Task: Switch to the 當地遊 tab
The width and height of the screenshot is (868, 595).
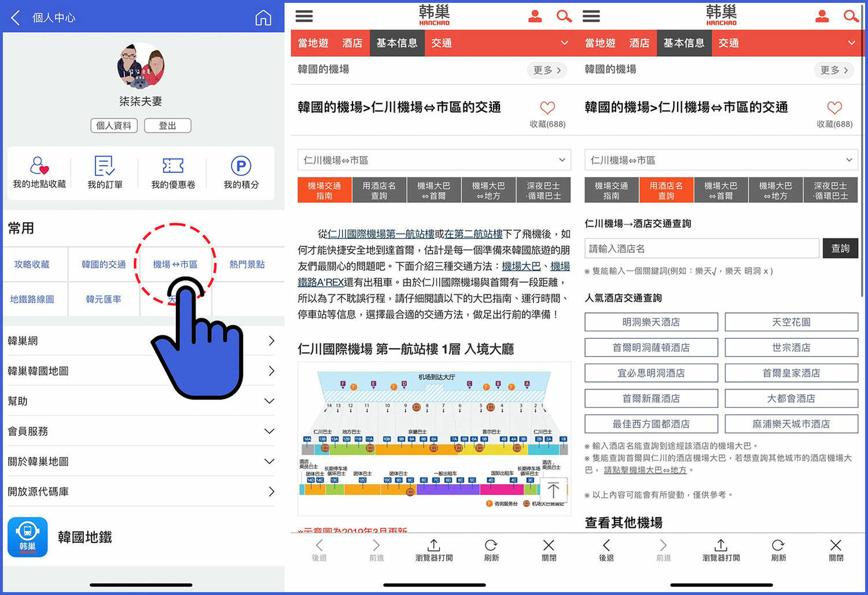Action: click(313, 43)
